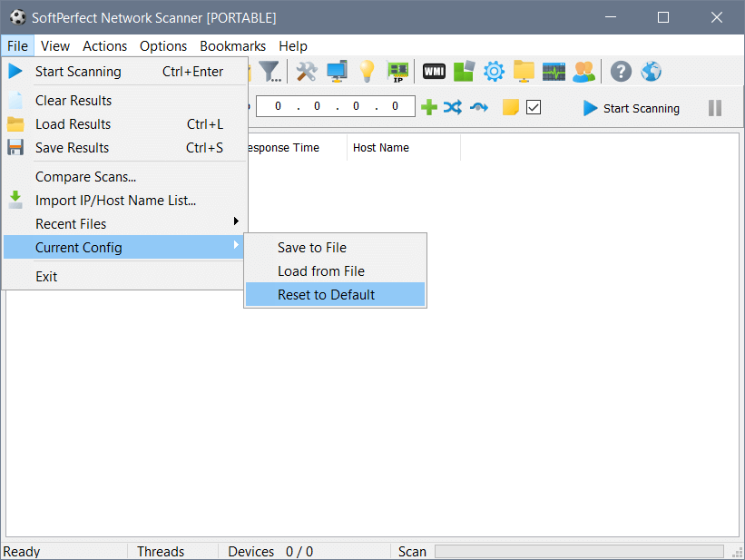The height and width of the screenshot is (560, 745).
Task: Open the filter funnel tool
Action: (x=270, y=72)
